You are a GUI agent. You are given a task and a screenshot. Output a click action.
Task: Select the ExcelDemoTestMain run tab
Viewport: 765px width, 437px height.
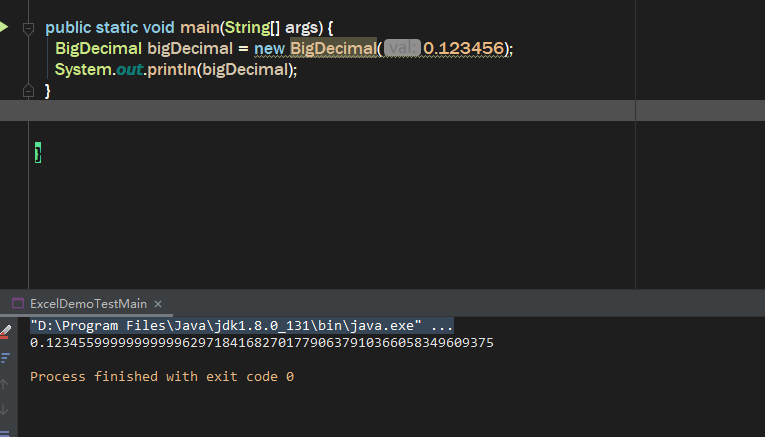pyautogui.click(x=88, y=303)
